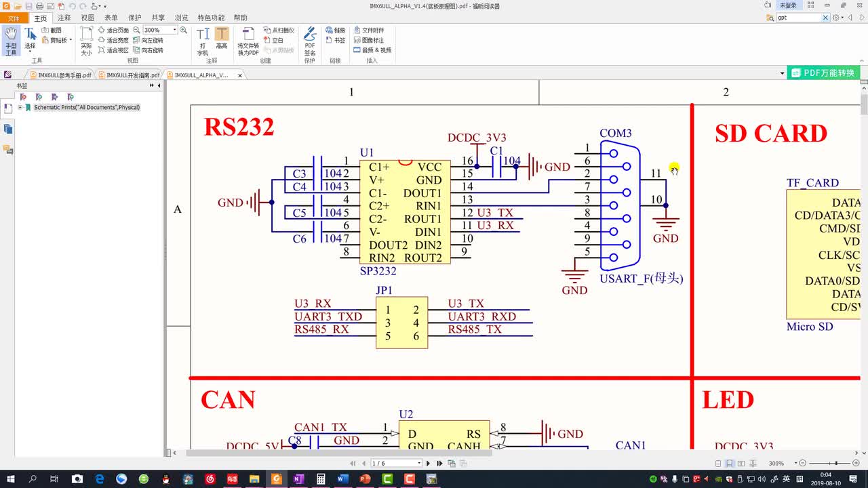Click the Link (链接) tool
The width and height of the screenshot is (868, 488).
click(335, 30)
